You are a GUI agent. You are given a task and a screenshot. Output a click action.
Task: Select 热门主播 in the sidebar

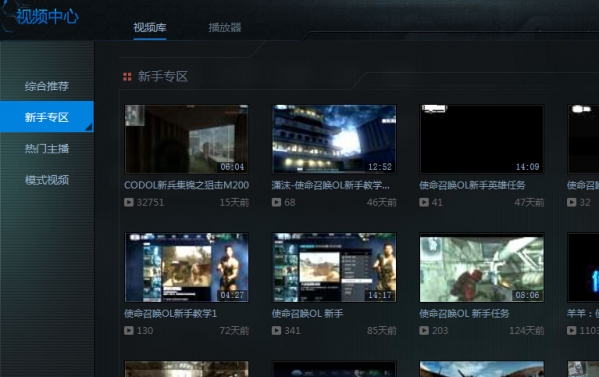point(47,149)
